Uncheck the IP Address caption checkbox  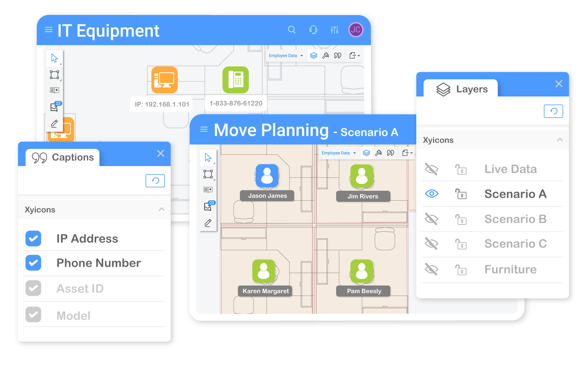tap(33, 239)
